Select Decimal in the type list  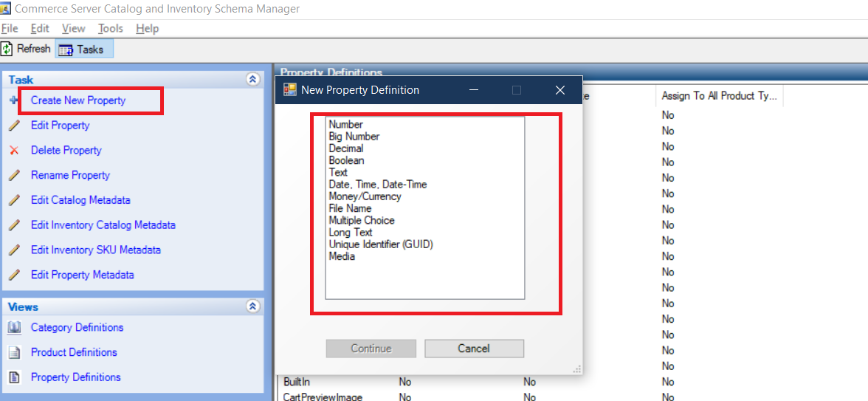click(x=346, y=148)
